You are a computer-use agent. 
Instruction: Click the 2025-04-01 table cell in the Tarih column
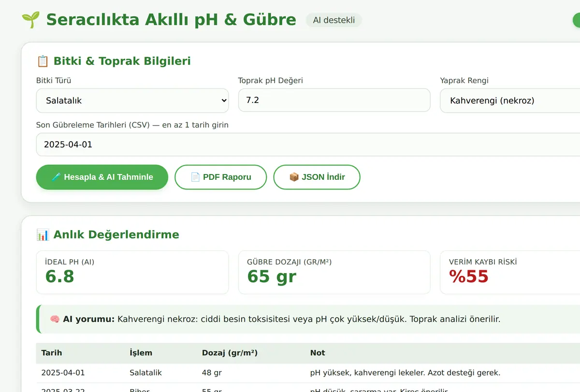click(63, 373)
